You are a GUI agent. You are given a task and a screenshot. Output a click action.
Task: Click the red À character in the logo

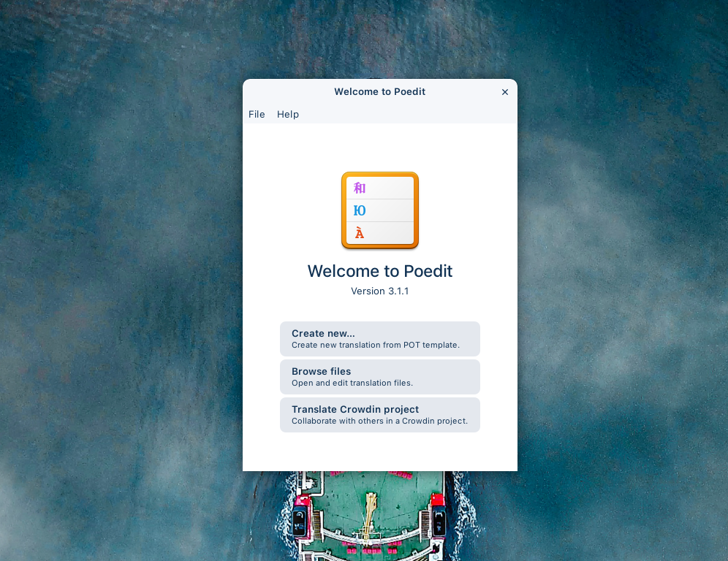tap(360, 234)
